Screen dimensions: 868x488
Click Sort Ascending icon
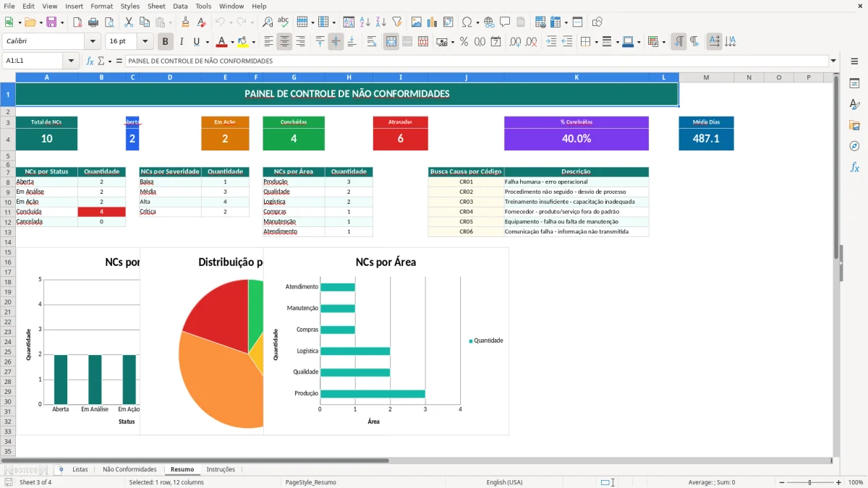[365, 22]
